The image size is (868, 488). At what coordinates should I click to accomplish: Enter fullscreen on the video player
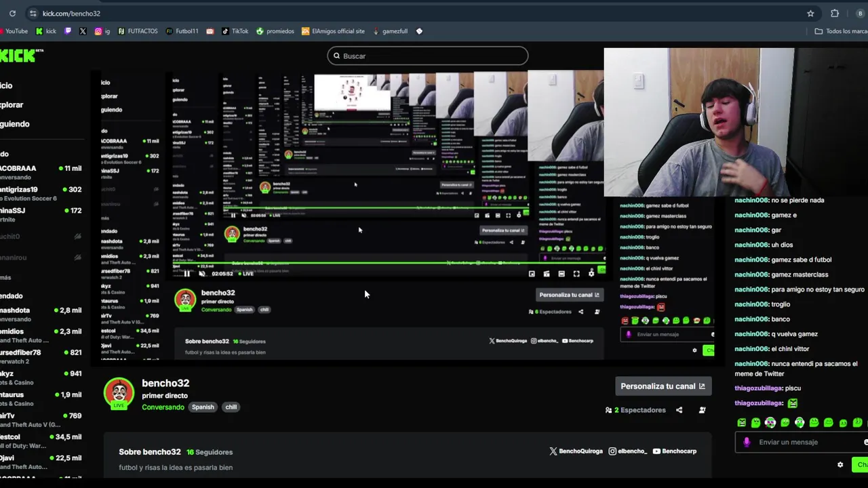[x=576, y=274]
